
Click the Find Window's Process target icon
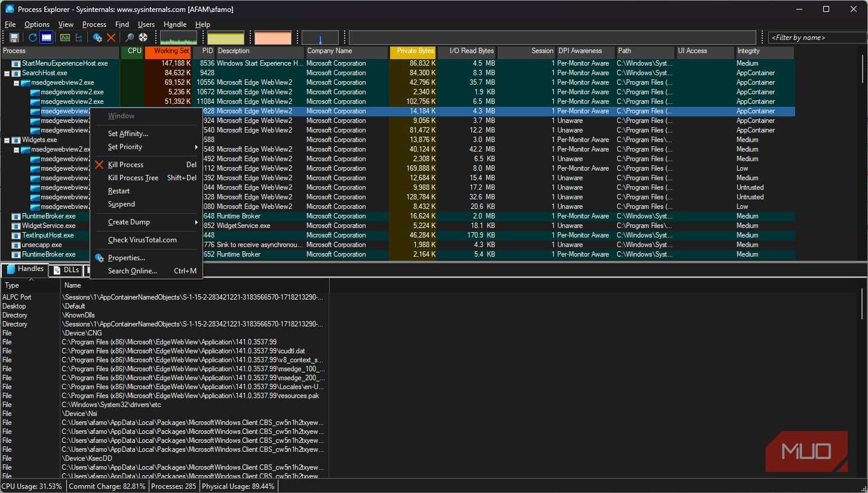pyautogui.click(x=143, y=38)
